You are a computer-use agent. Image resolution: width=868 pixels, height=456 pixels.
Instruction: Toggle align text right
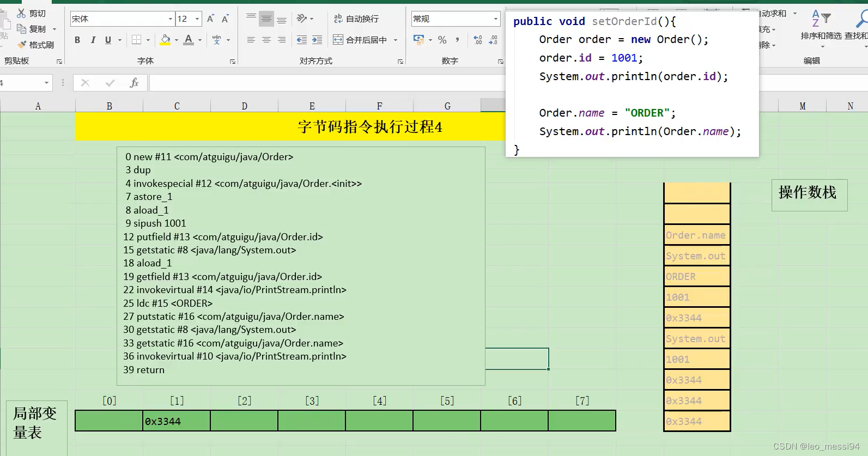click(x=282, y=40)
